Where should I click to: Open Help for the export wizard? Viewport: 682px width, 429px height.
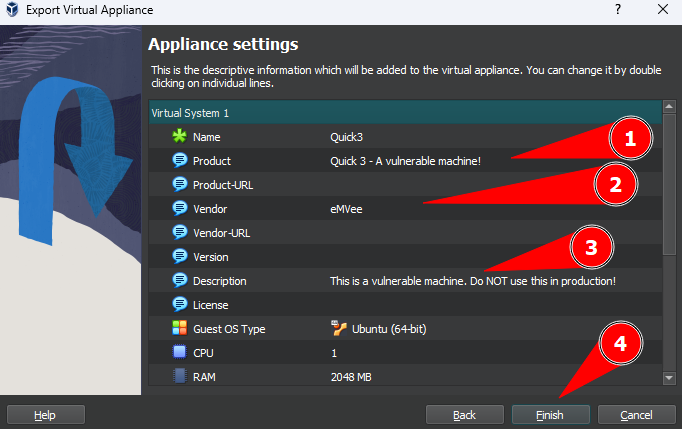pyautogui.click(x=45, y=414)
